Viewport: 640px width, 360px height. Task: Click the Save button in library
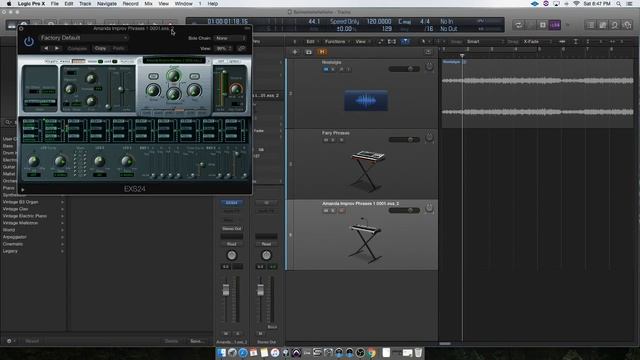197,341
